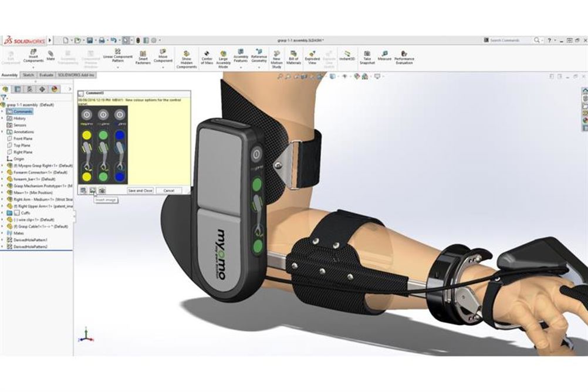Screen dimensions: 588x392
Task: Open the Move Component dropdown arrow
Action: [x=163, y=67]
